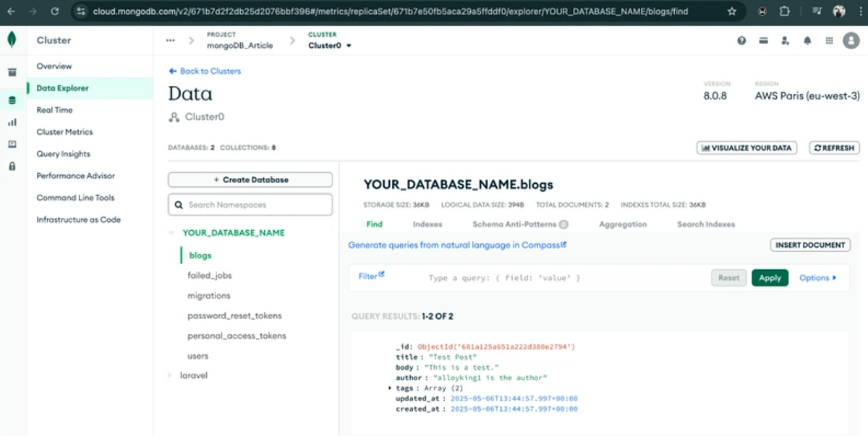
Task: Collapse the YOUR_DATABASE_NAME tree
Action: pos(172,232)
